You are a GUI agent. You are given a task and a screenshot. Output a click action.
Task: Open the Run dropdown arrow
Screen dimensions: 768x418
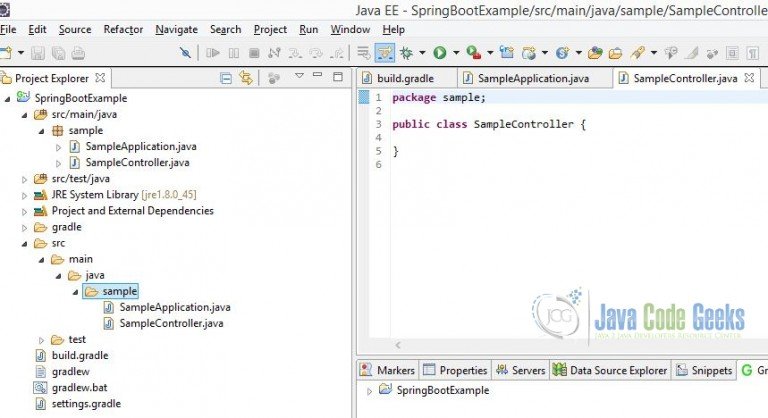pos(456,52)
